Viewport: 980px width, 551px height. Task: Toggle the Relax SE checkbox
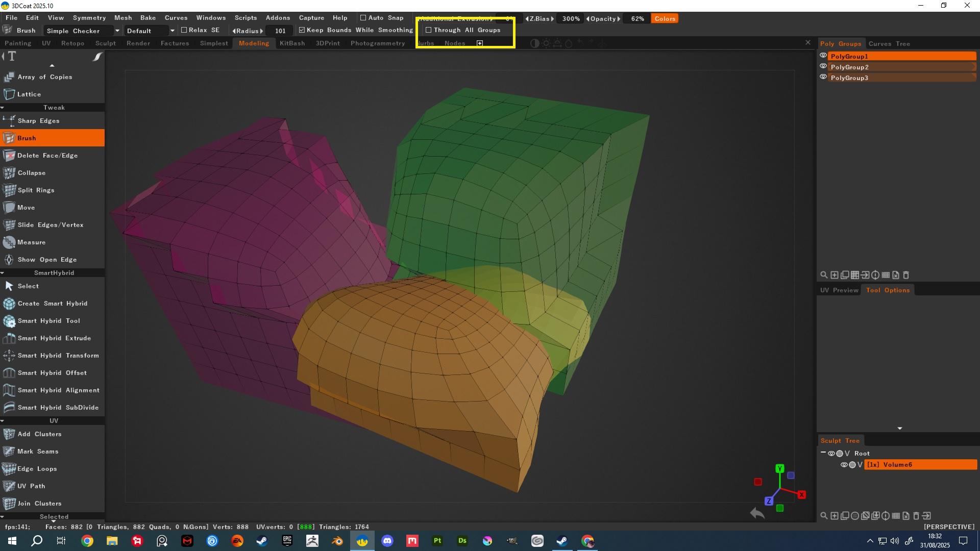coord(184,30)
